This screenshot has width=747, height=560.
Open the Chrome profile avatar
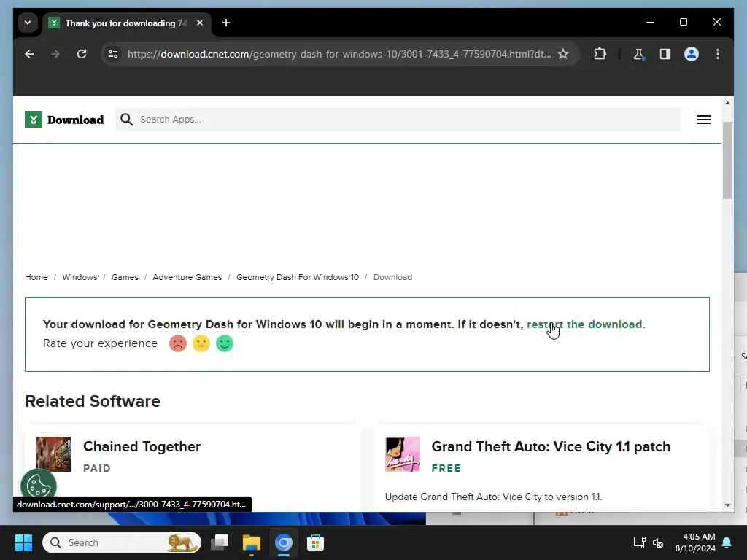(692, 54)
